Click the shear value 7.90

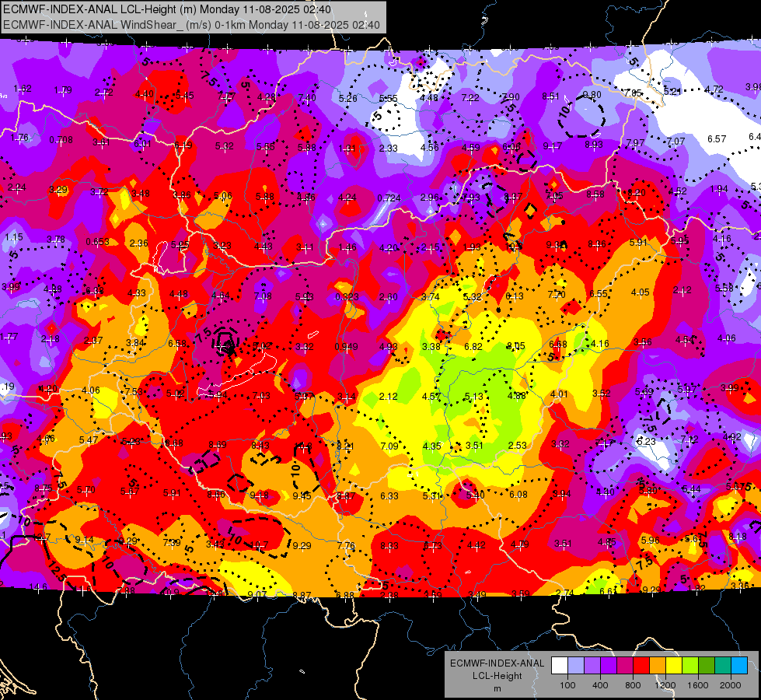[511, 96]
